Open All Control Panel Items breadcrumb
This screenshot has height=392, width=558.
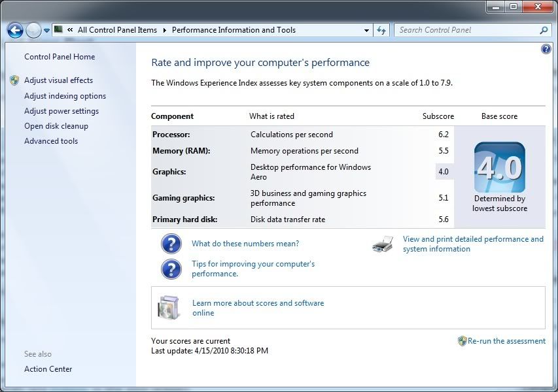(x=117, y=30)
